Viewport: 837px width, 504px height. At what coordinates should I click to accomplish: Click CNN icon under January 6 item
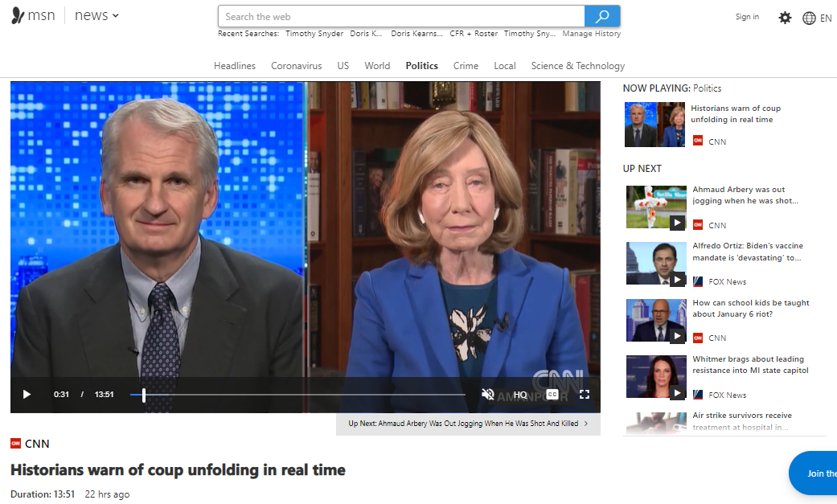click(x=698, y=338)
